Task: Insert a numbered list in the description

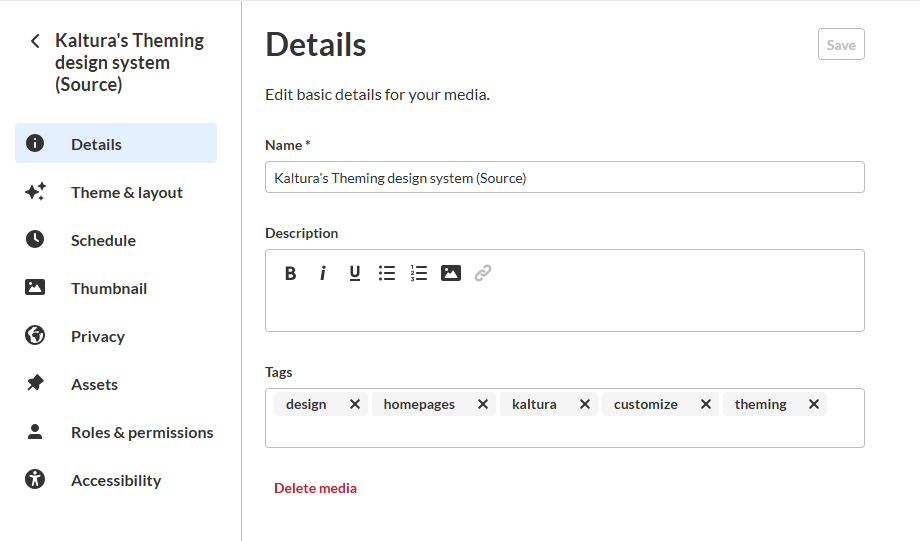Action: [x=419, y=273]
